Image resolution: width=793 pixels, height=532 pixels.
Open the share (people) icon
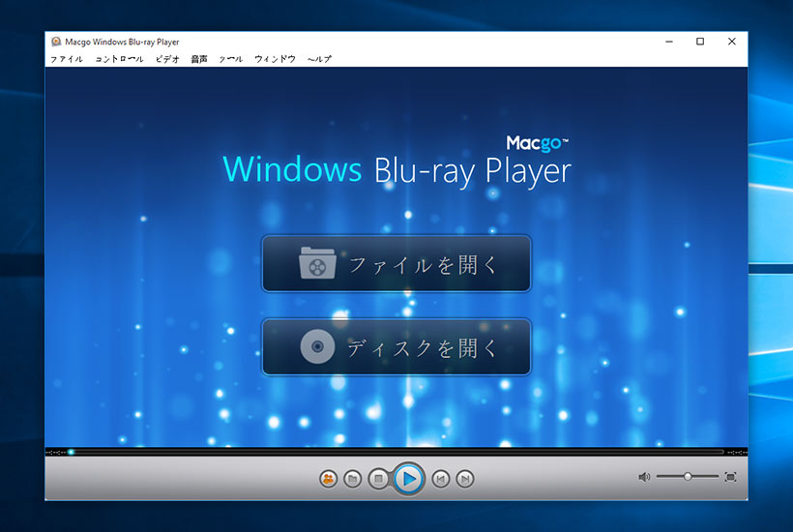[x=328, y=479]
